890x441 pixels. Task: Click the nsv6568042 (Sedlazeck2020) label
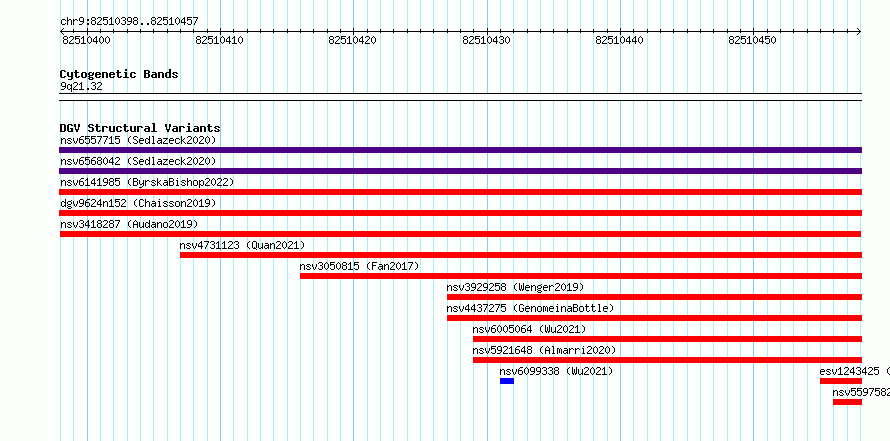tap(138, 161)
